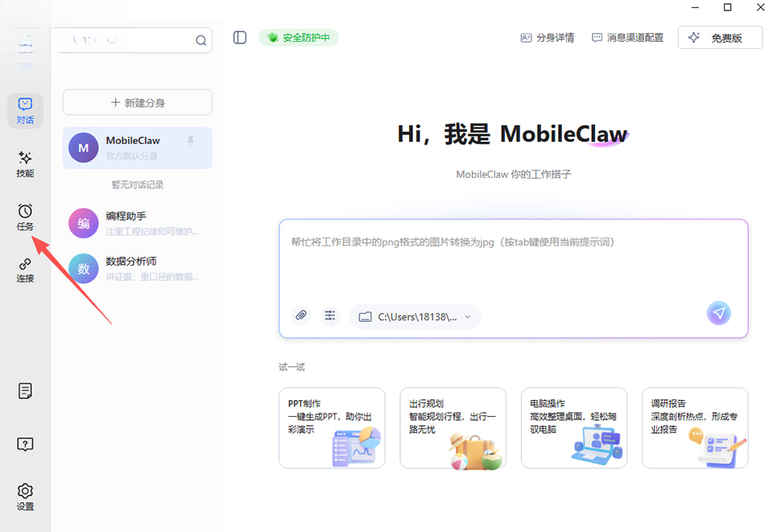Close the MobileClaw window

click(x=761, y=7)
